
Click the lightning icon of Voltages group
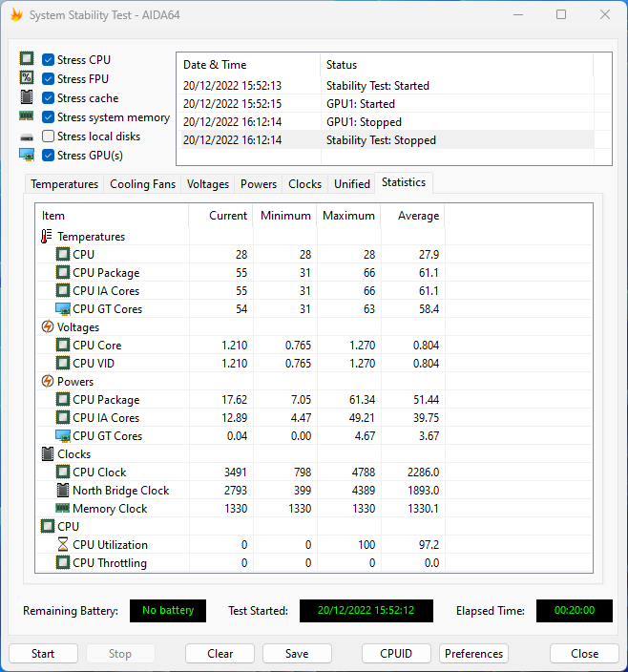[48, 326]
